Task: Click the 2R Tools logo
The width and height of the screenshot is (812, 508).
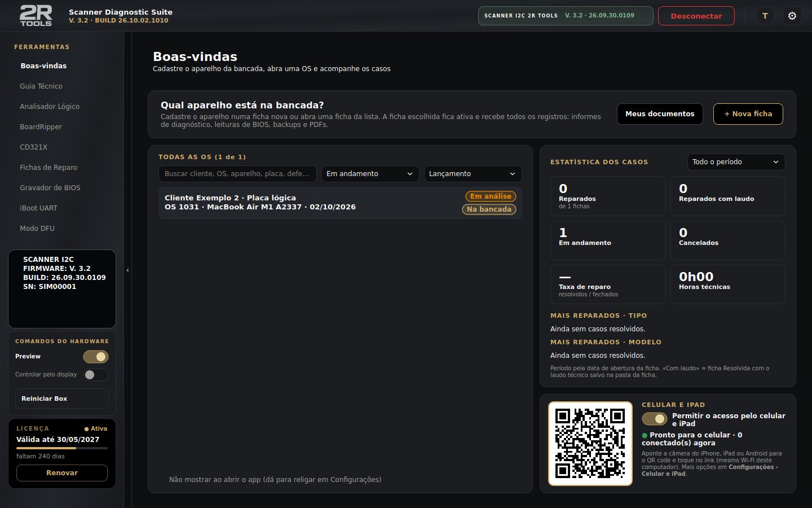Action: pyautogui.click(x=36, y=15)
